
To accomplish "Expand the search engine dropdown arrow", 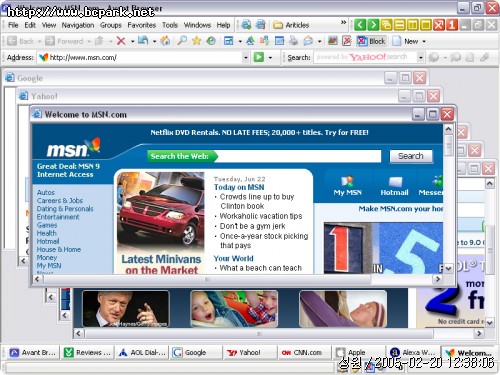I will click(x=421, y=58).
